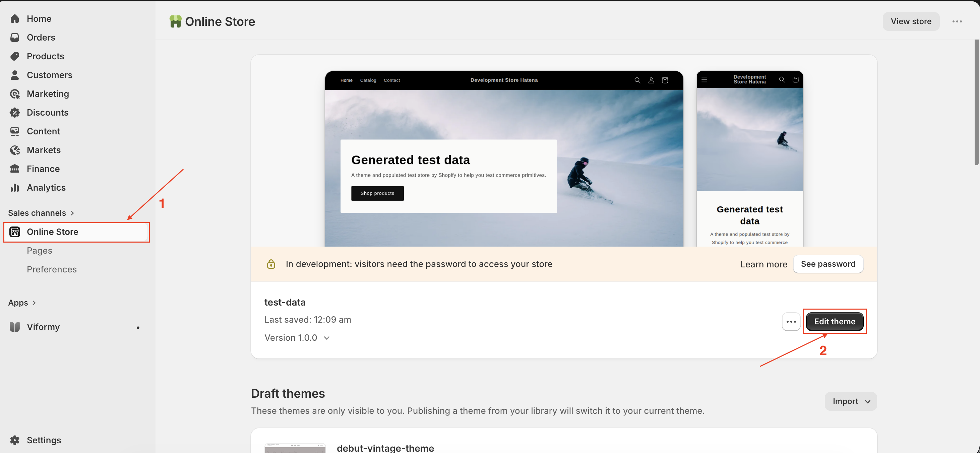Click the See password button

click(828, 264)
